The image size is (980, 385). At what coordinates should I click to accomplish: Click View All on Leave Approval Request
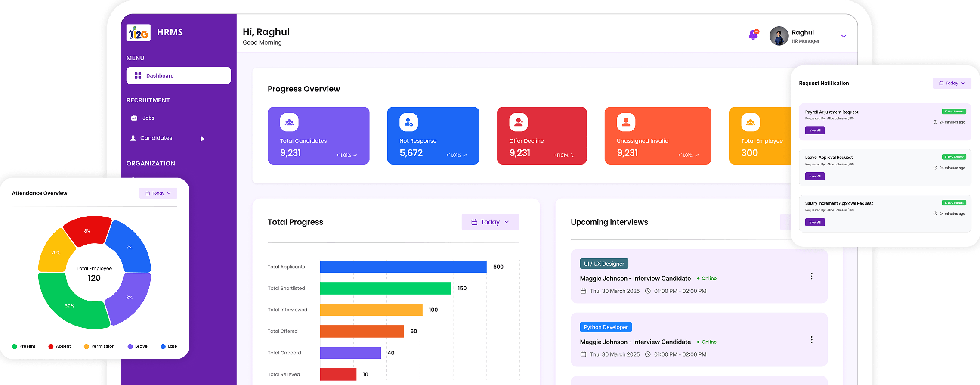[815, 177]
